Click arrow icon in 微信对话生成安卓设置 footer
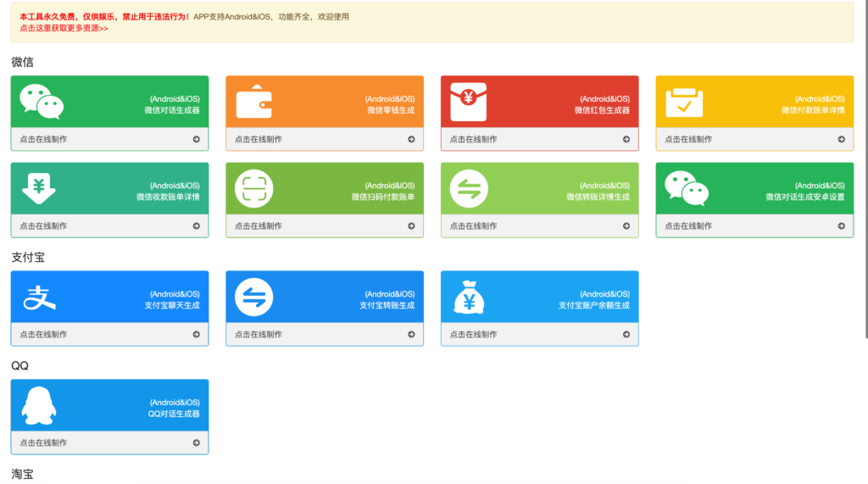 click(x=842, y=226)
